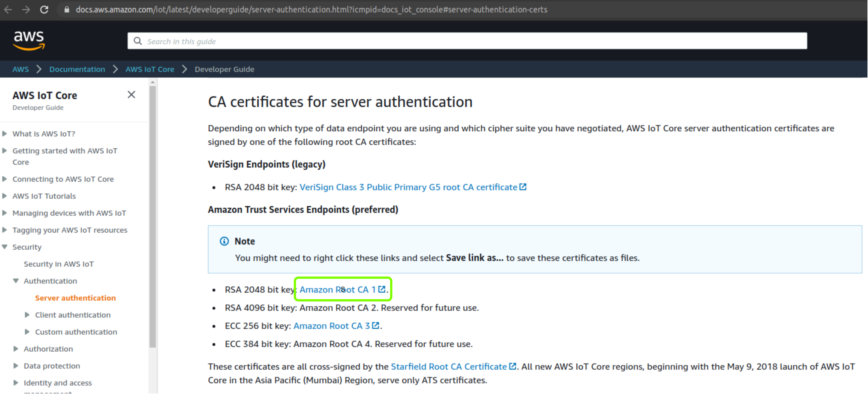The width and height of the screenshot is (868, 394).
Task: Open Security in AWS IoT page
Action: pyautogui.click(x=59, y=264)
